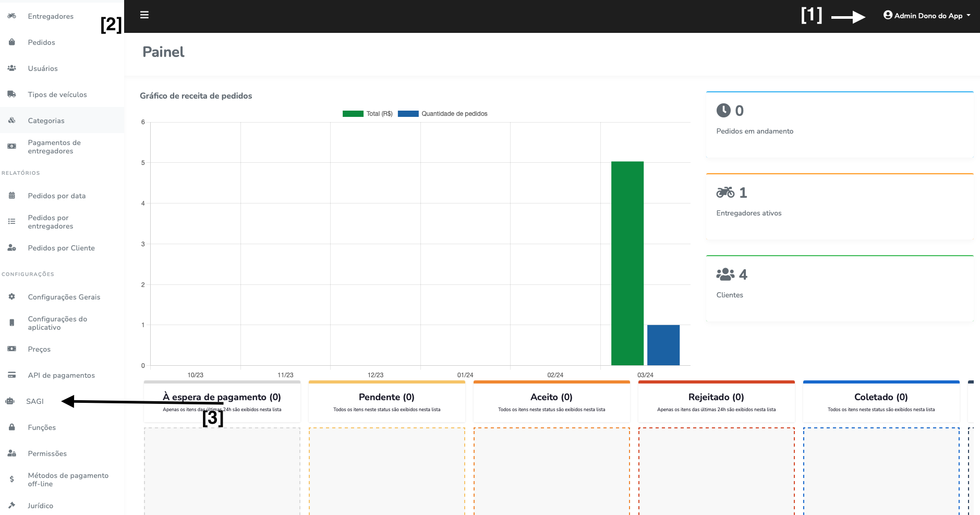The height and width of the screenshot is (515, 980).
Task: Open the Usuários menu item
Action: pyautogui.click(x=43, y=68)
